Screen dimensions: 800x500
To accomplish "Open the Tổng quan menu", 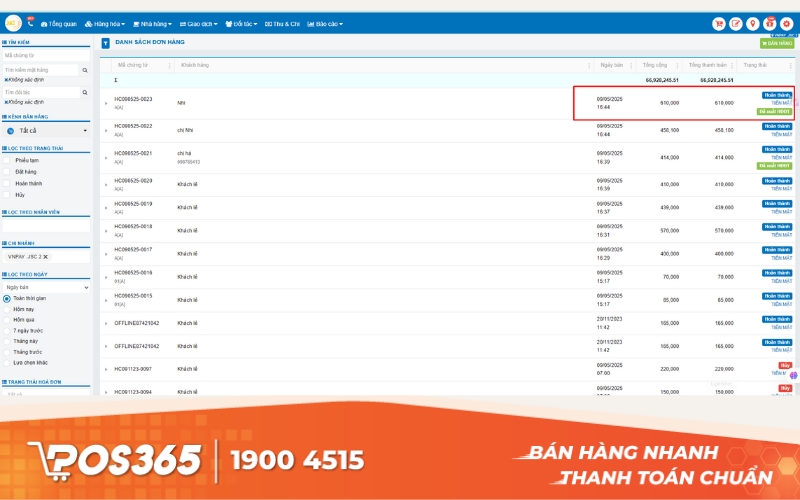I will click(59, 24).
